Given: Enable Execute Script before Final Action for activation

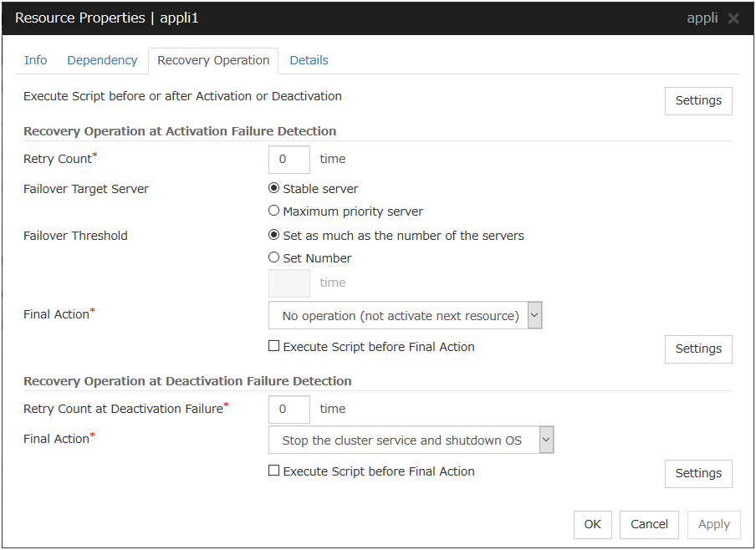Looking at the screenshot, I should (274, 347).
